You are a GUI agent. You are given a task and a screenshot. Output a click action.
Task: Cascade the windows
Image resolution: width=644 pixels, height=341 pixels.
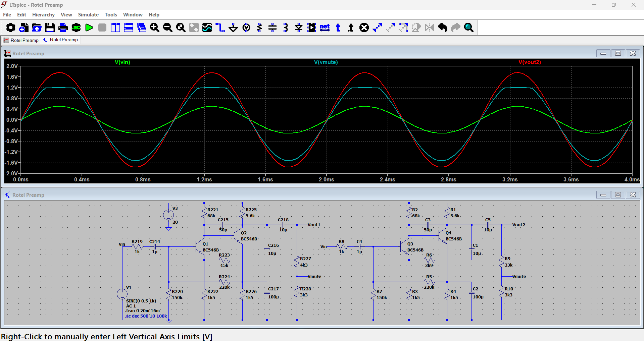(x=142, y=27)
